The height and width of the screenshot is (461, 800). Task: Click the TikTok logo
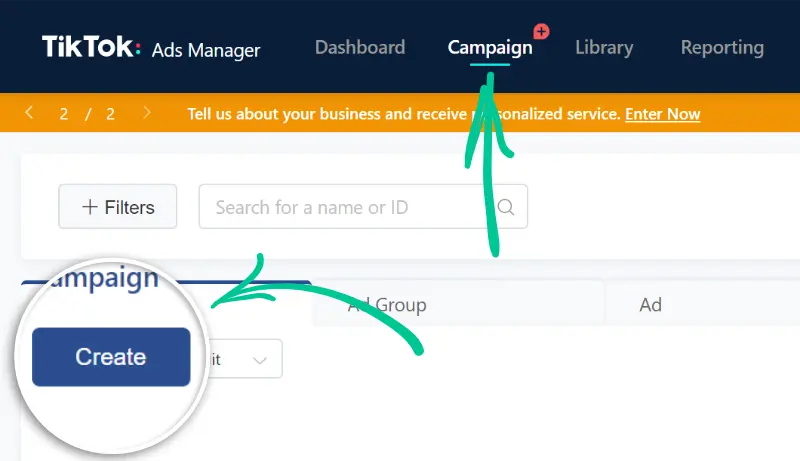tap(91, 48)
